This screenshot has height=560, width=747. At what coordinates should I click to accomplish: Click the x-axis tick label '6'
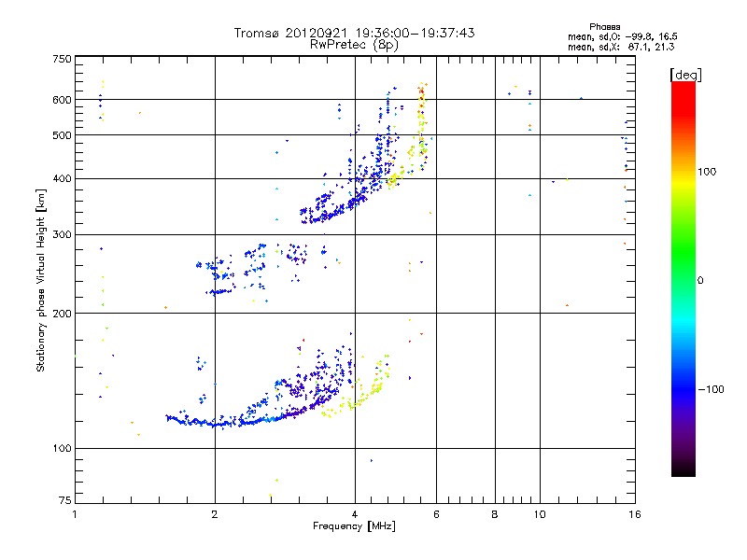[x=436, y=514]
